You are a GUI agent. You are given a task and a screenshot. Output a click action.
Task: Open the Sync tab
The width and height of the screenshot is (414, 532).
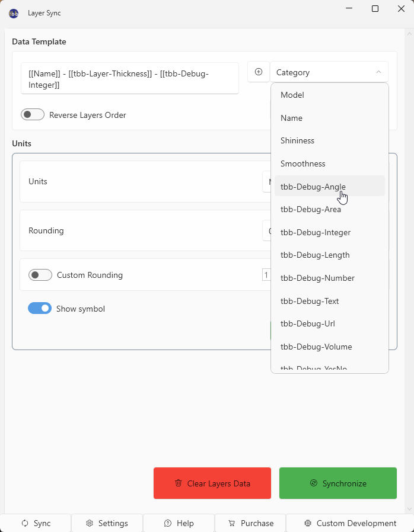point(36,523)
